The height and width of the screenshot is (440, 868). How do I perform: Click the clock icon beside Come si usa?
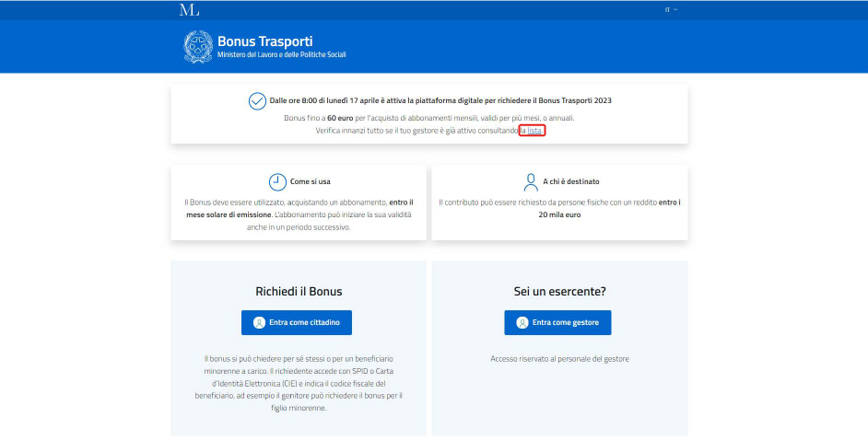277,182
